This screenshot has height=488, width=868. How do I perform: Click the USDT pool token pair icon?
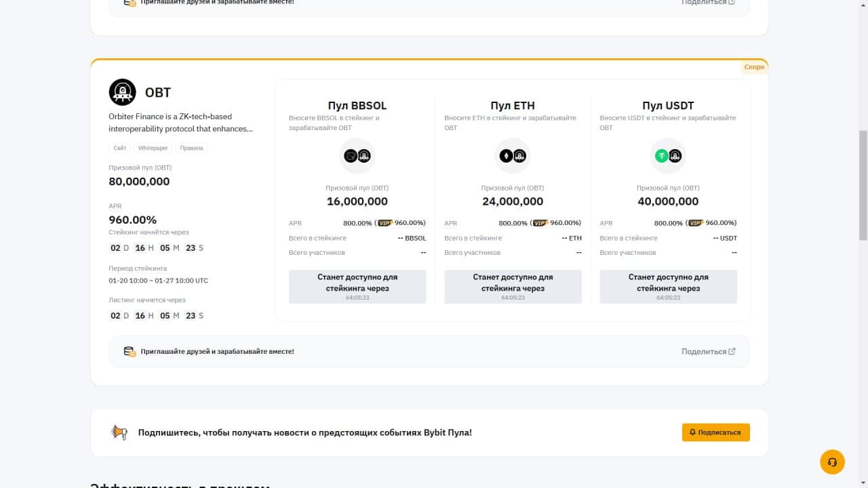click(668, 156)
